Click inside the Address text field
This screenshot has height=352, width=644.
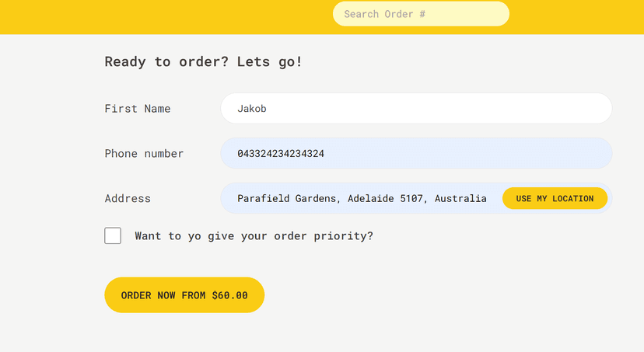[x=362, y=198]
